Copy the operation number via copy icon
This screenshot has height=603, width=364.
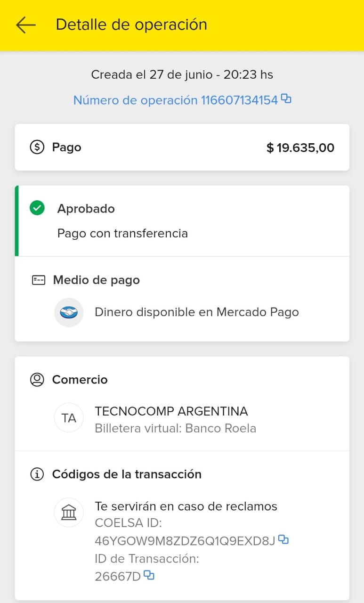(286, 98)
